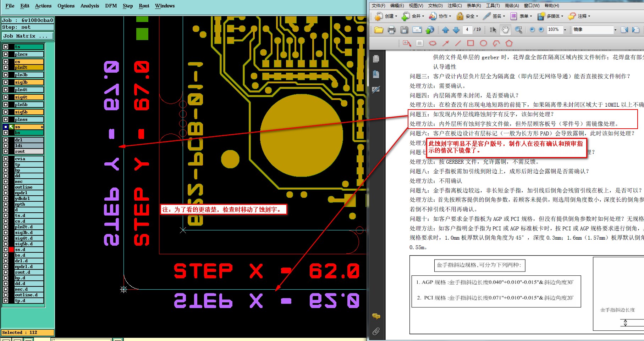Select the text callout annotation tool
Viewport: 644px width, 341px height.
click(407, 43)
